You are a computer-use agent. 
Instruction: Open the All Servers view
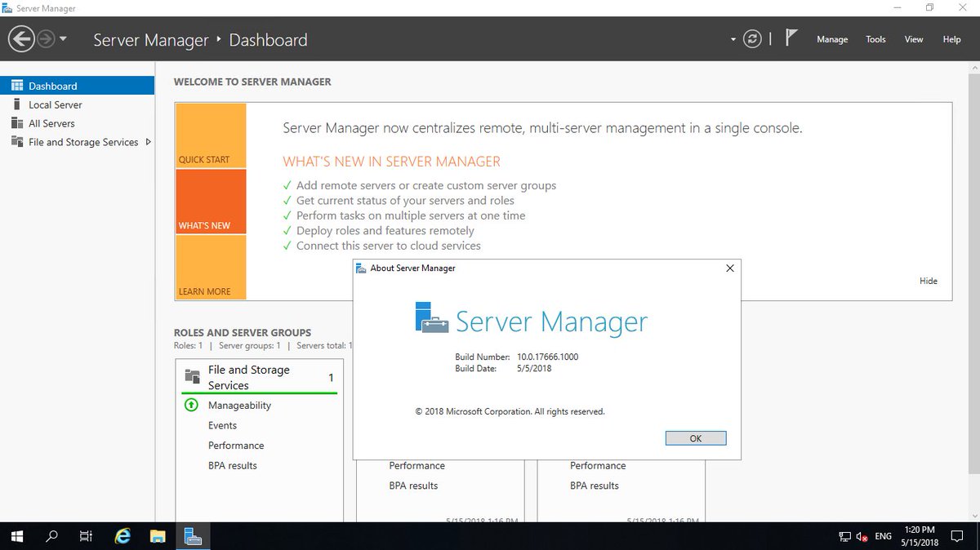click(x=50, y=123)
